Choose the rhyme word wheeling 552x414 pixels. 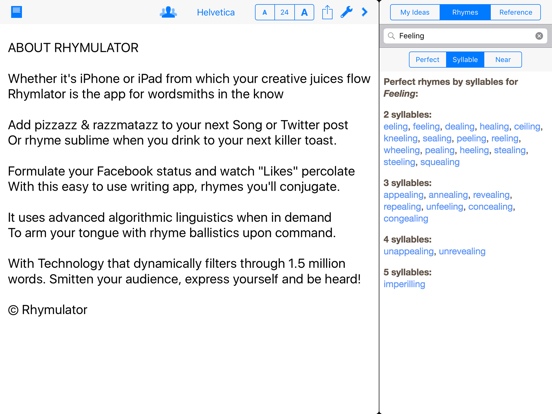pos(402,150)
